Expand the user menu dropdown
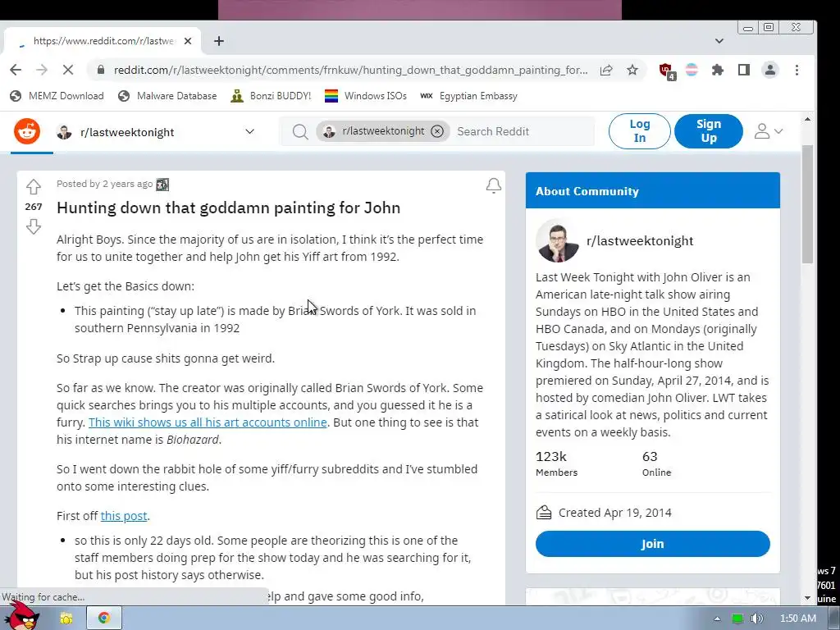Viewport: 840px width, 630px height. [x=768, y=131]
